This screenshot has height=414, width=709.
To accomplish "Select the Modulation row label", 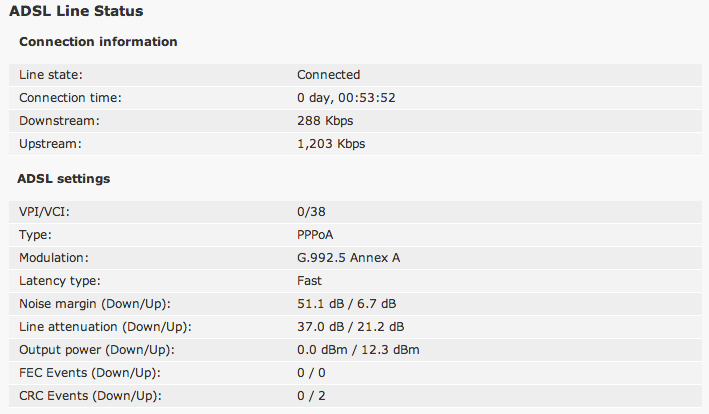I will tap(54, 258).
